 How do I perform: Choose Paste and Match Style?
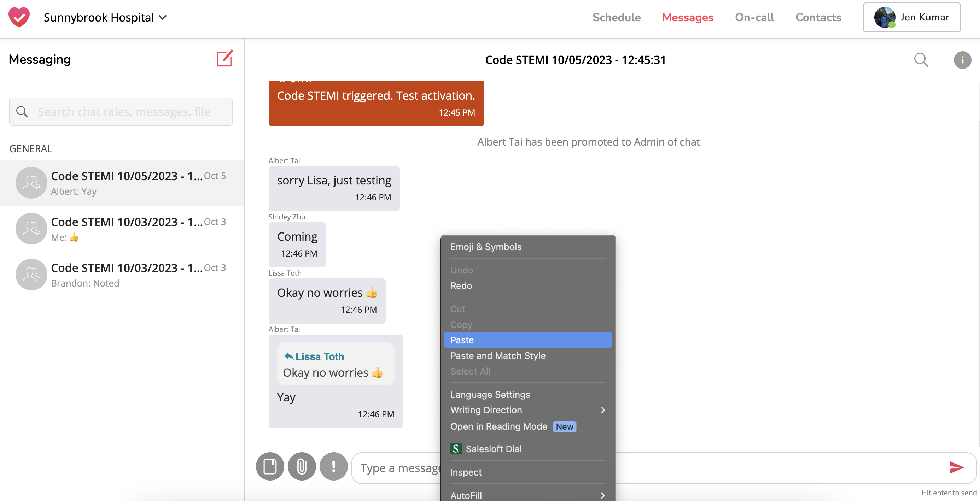pyautogui.click(x=528, y=355)
